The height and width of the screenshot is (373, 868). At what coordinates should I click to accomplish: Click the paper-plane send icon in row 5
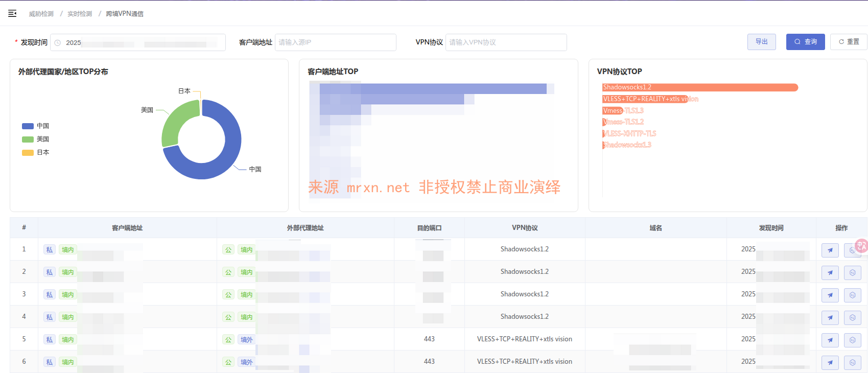(x=830, y=340)
